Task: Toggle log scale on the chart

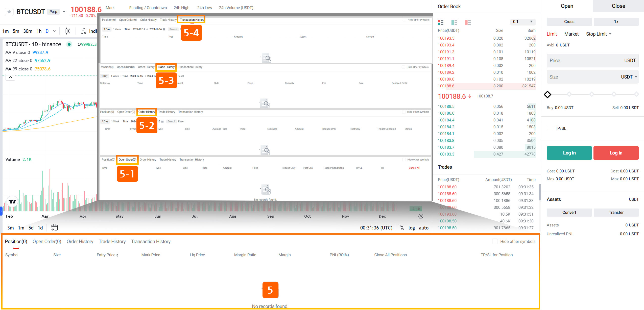Action: tap(412, 228)
